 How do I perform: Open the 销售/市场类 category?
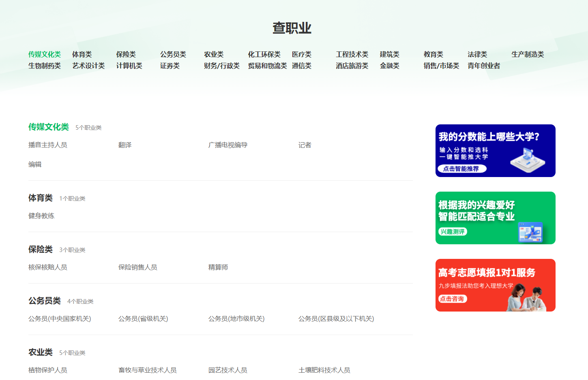click(x=442, y=66)
